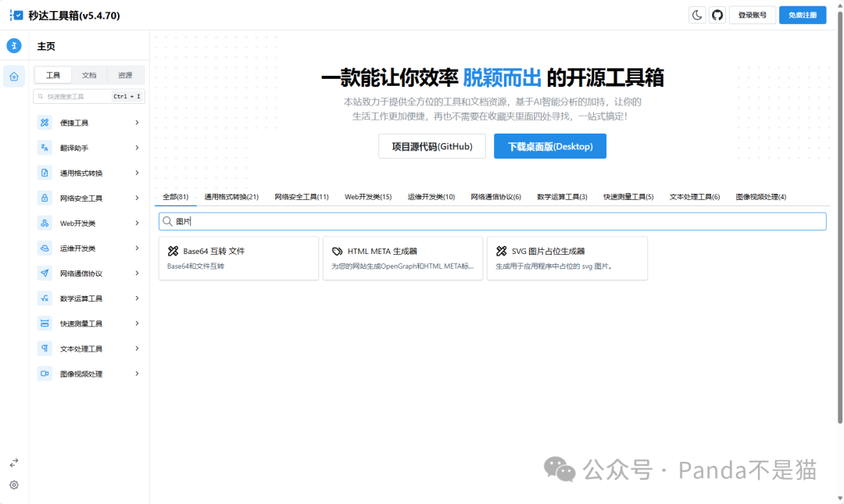Click the 快速测量工具 ruler icon

45,323
